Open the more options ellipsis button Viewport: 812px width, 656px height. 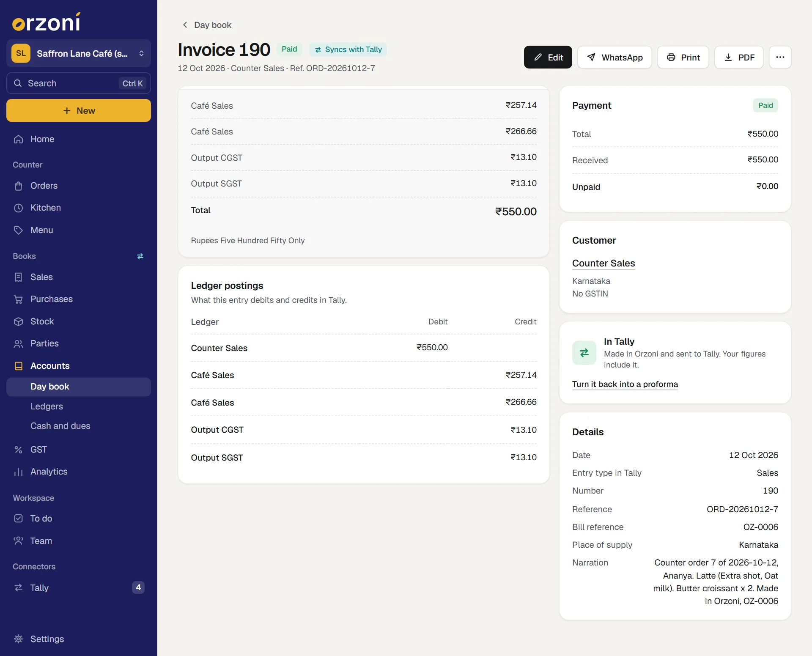click(780, 57)
